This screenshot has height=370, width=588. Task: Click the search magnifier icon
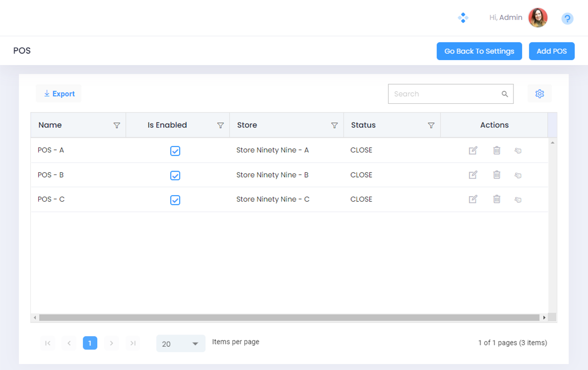click(504, 94)
